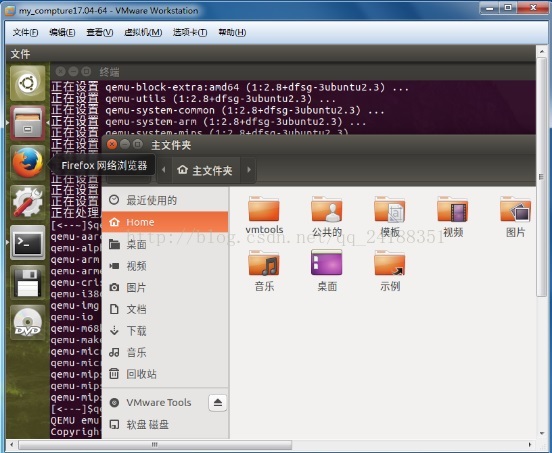Image resolution: width=552 pixels, height=453 pixels.
Task: Open 回收站 trash in sidebar
Action: pyautogui.click(x=165, y=374)
